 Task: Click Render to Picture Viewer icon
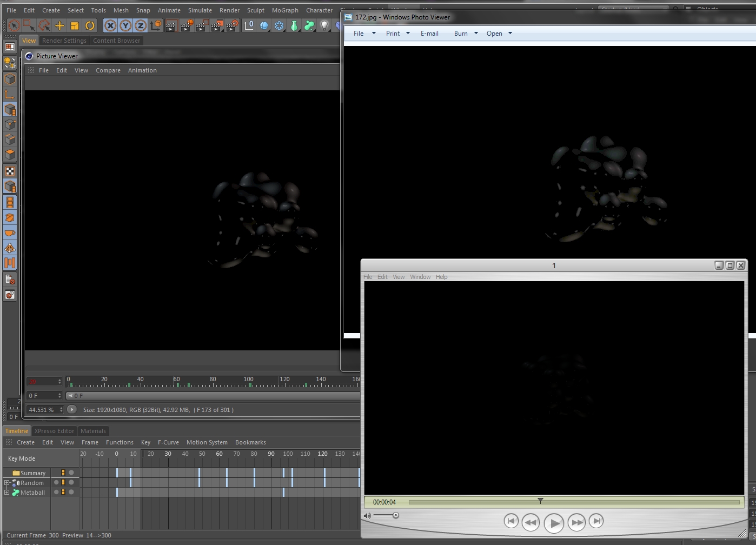coord(187,25)
